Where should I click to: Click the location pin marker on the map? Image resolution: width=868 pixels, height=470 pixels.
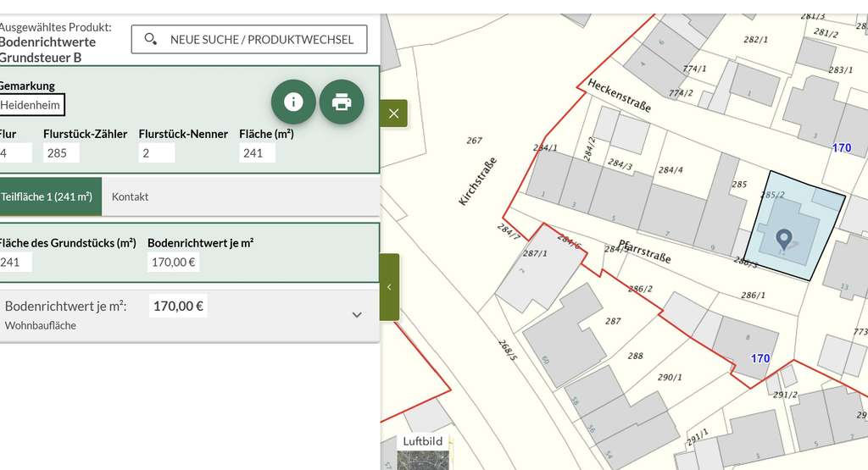point(783,240)
